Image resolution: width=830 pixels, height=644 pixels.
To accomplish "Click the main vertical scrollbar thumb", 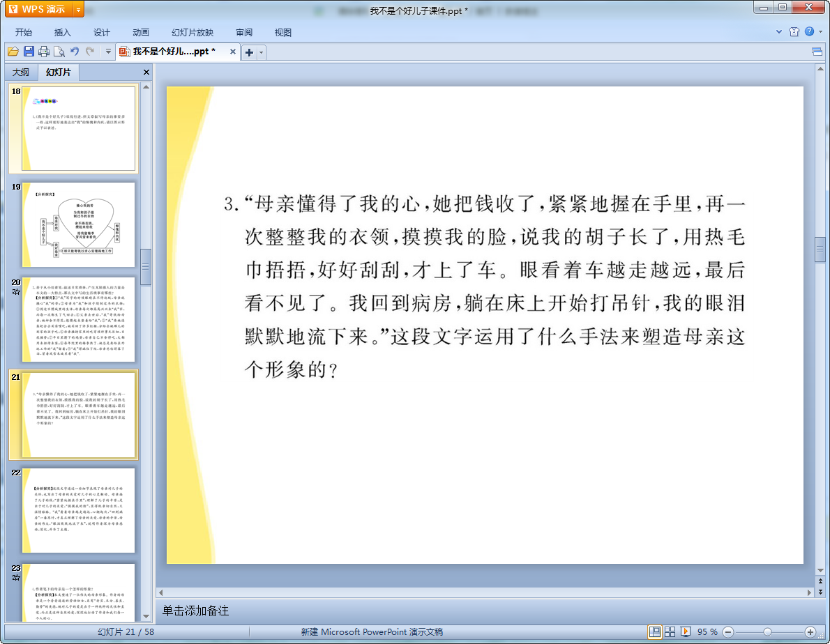I will point(820,250).
